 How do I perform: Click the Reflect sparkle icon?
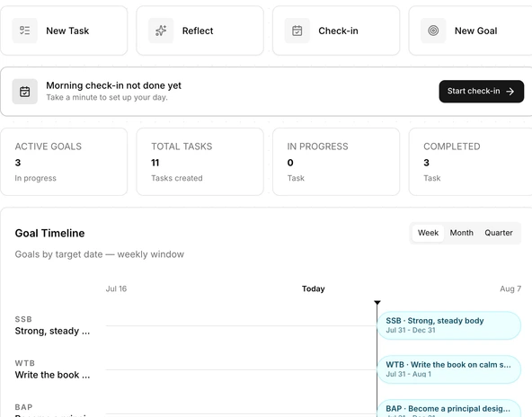(161, 31)
